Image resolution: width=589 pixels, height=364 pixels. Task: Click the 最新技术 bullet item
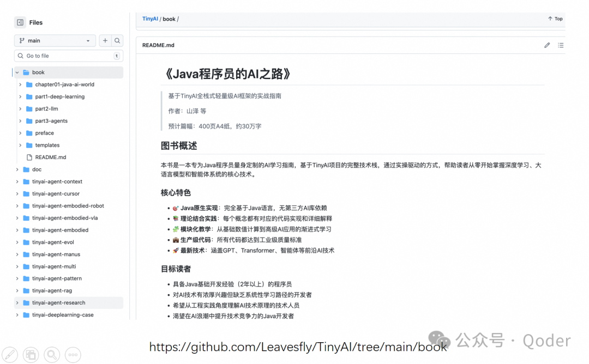tap(254, 250)
